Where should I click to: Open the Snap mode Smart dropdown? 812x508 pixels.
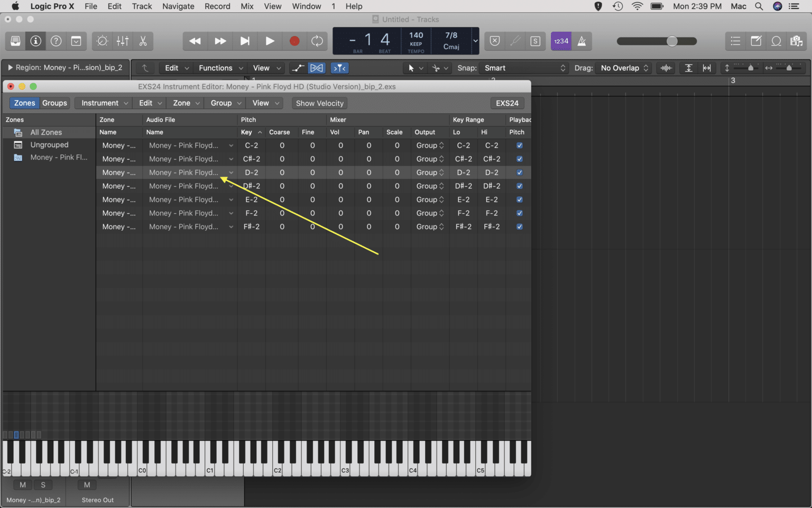pyautogui.click(x=523, y=68)
